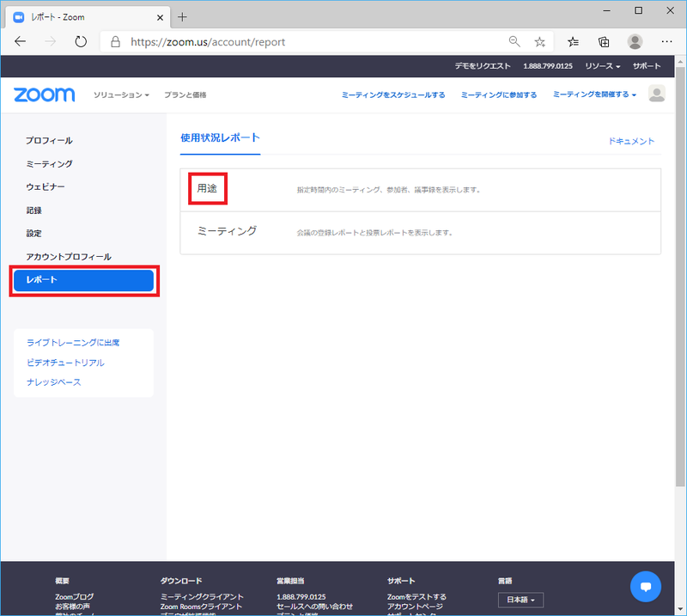Click the description text 会議の登録レポートと投票レポート
The height and width of the screenshot is (616, 687).
[374, 233]
